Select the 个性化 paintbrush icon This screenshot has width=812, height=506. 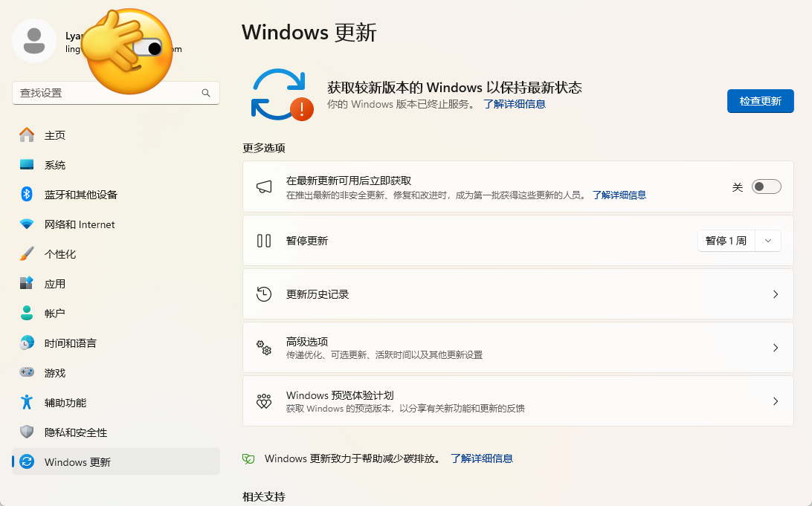coord(27,254)
